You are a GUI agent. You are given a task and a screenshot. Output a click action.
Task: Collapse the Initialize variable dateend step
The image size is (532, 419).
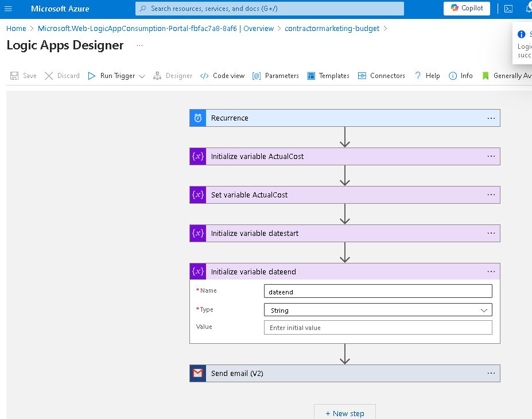[x=345, y=271]
